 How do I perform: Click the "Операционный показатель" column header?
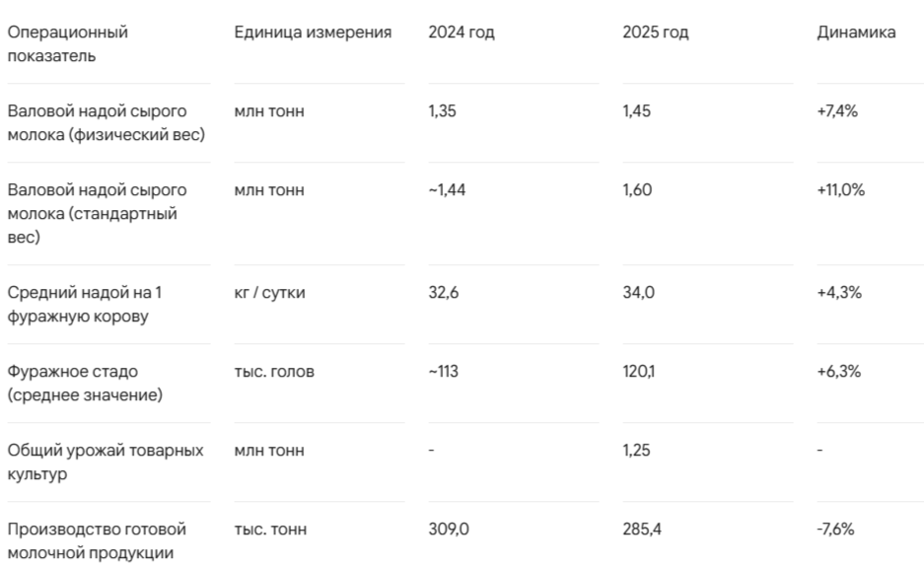pyautogui.click(x=68, y=43)
